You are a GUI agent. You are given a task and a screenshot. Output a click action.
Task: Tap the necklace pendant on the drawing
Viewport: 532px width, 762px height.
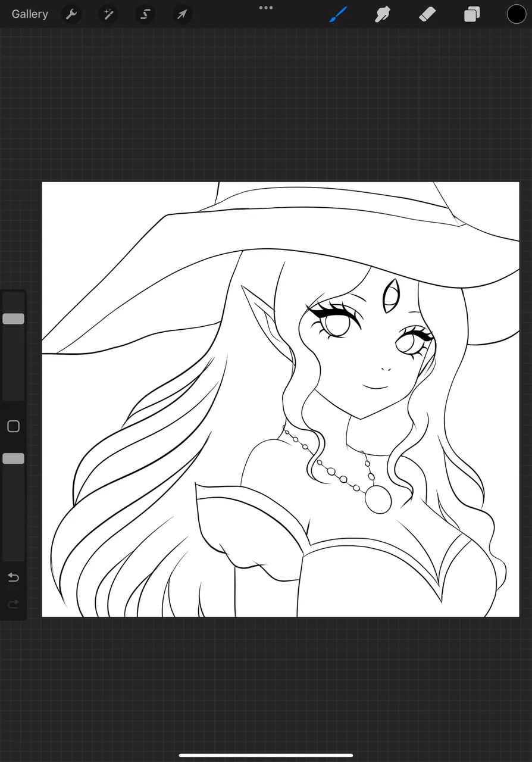[x=378, y=499]
